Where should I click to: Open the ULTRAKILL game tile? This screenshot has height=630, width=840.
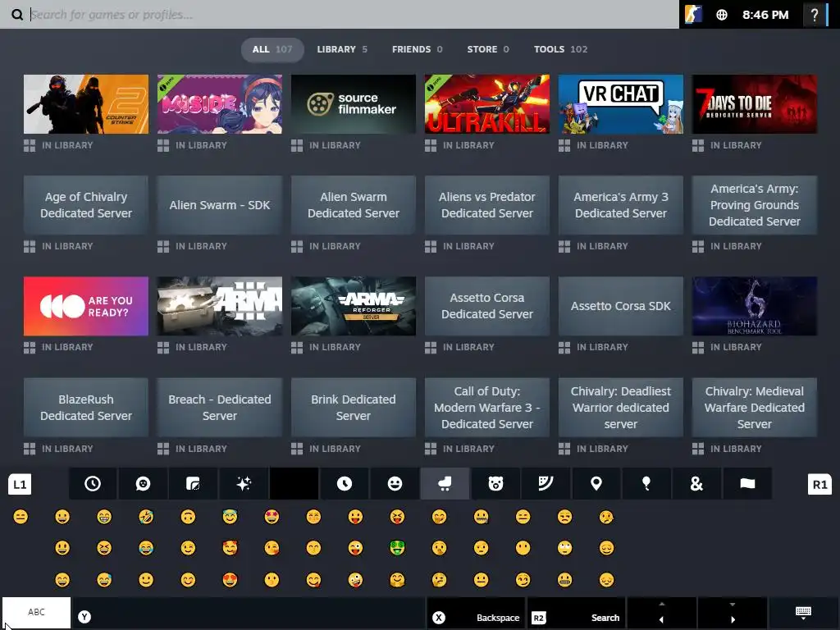(x=487, y=104)
